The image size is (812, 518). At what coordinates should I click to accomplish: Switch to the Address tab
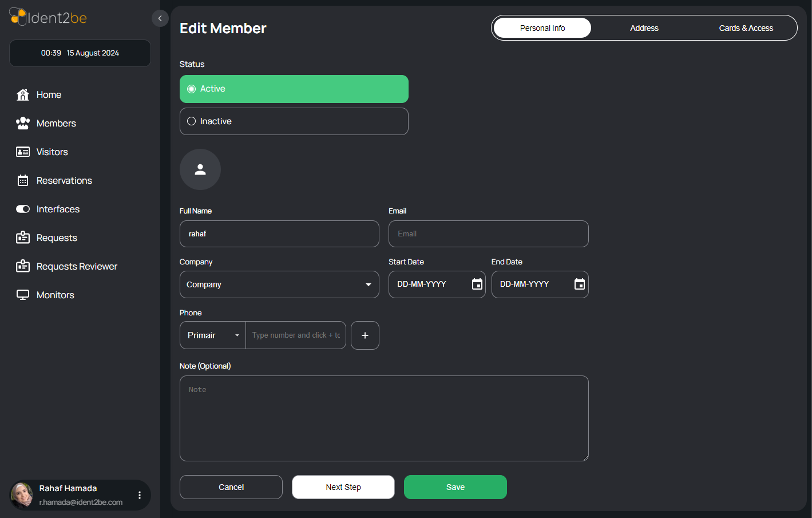click(x=644, y=28)
